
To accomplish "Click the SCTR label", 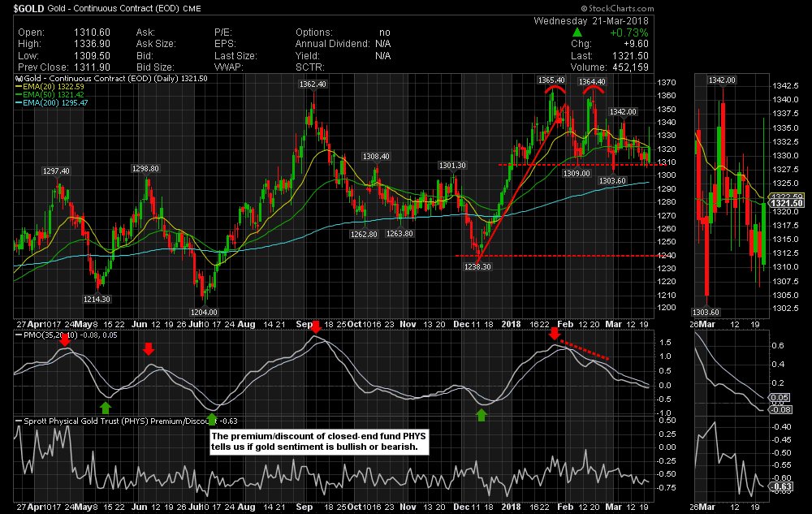I will coord(309,67).
